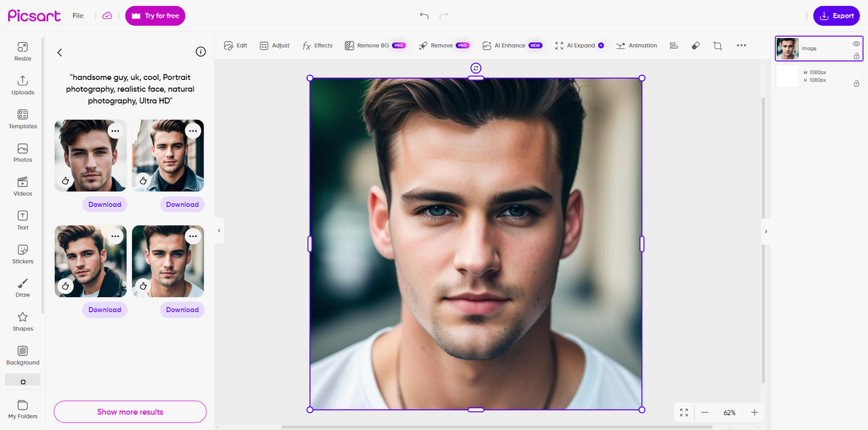This screenshot has width=868, height=430.
Task: Download the fourth generated portrait
Action: [182, 309]
